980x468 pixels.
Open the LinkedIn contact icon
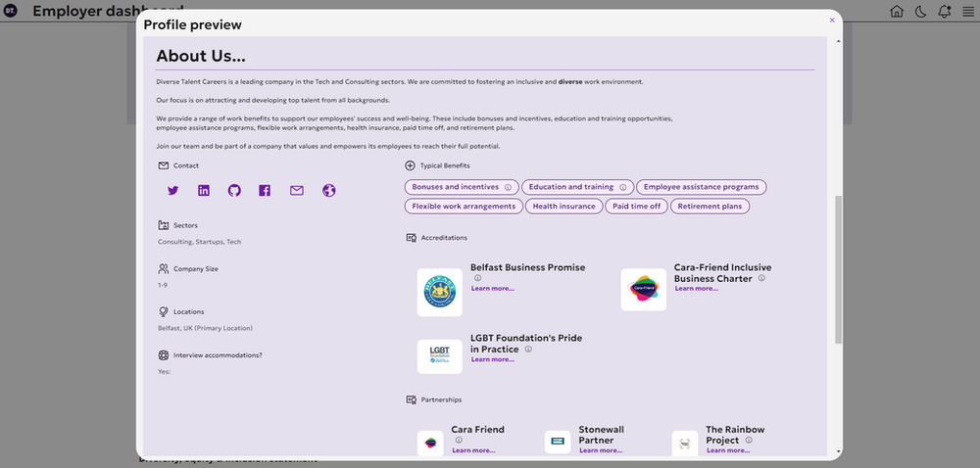[x=204, y=191]
